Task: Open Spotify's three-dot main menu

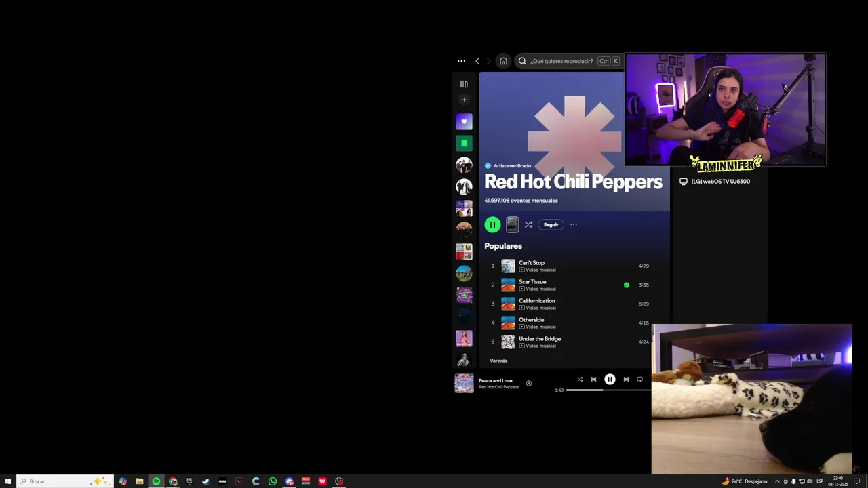Action: click(461, 61)
